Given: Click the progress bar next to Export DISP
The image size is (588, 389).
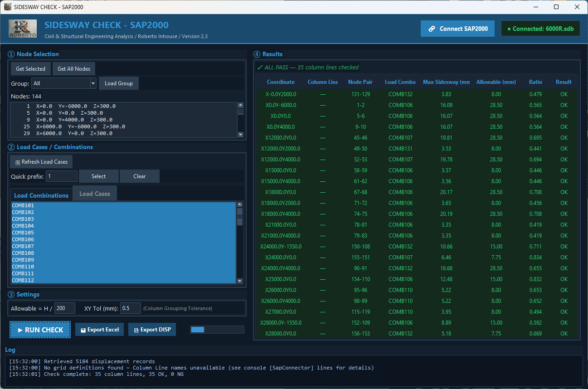Looking at the screenshot, I should (x=217, y=330).
